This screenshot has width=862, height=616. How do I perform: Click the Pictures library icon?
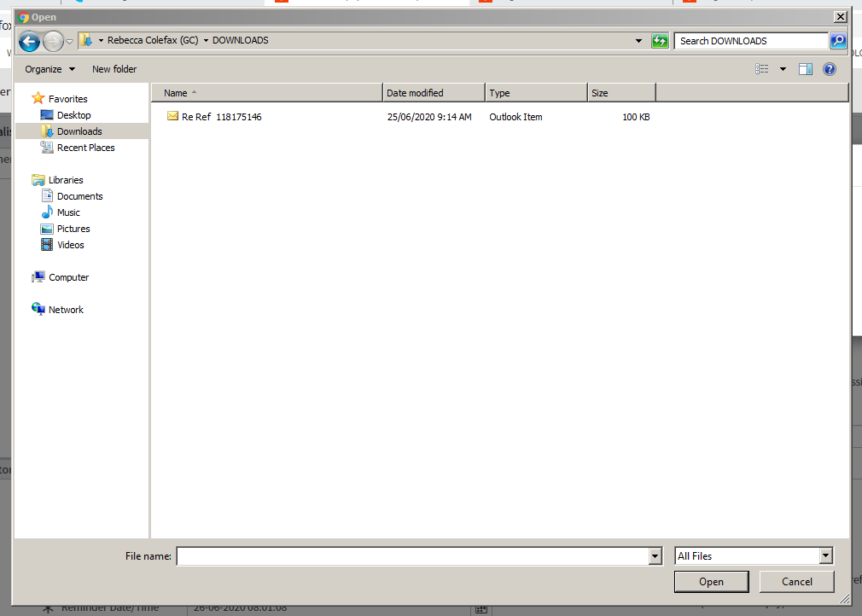point(47,229)
